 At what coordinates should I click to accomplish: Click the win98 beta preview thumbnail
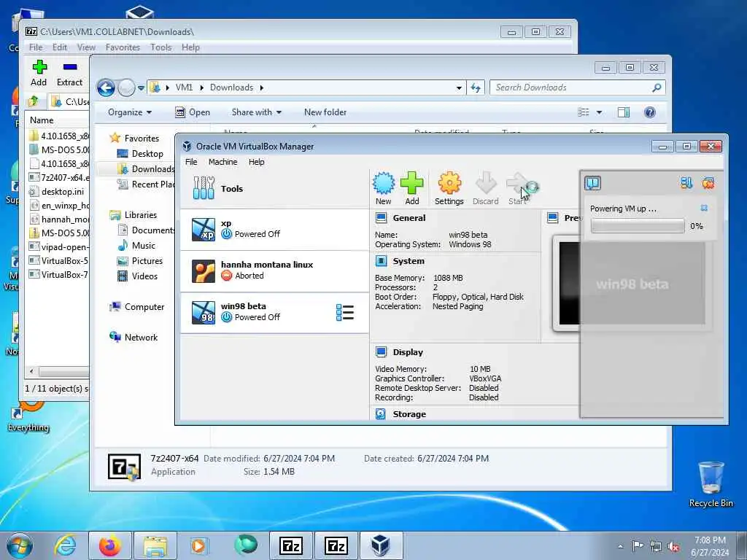pyautogui.click(x=632, y=284)
